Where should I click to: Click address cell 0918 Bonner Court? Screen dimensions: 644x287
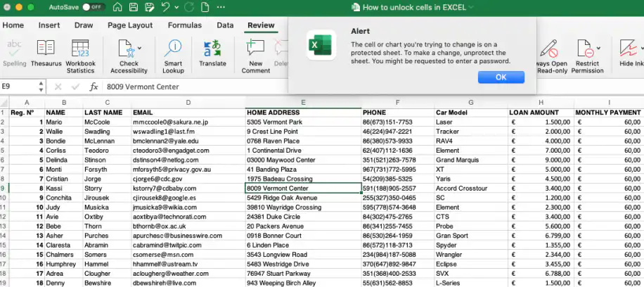[303, 236]
